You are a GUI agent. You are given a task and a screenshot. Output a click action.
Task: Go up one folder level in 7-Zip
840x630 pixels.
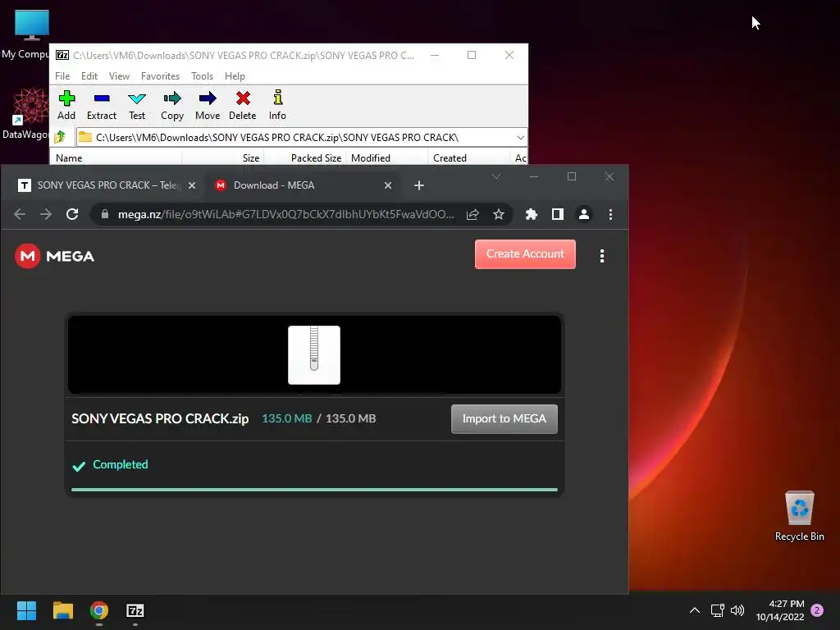[x=60, y=137]
